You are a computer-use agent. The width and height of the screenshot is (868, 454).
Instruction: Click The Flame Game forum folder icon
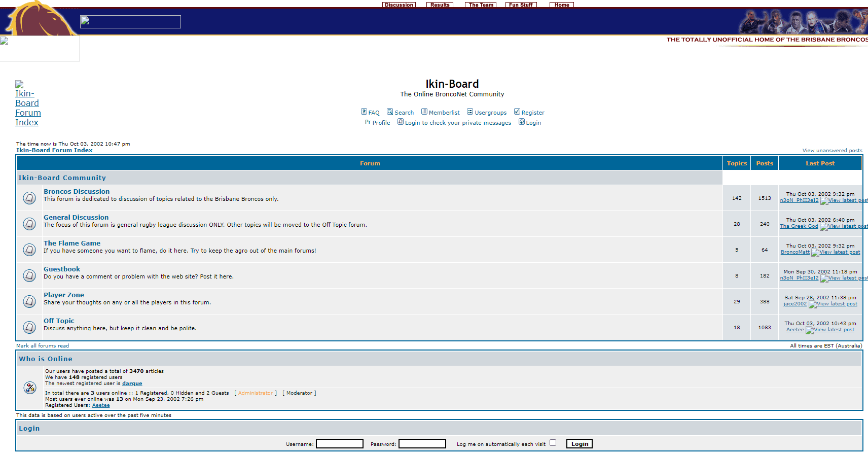[x=29, y=250]
